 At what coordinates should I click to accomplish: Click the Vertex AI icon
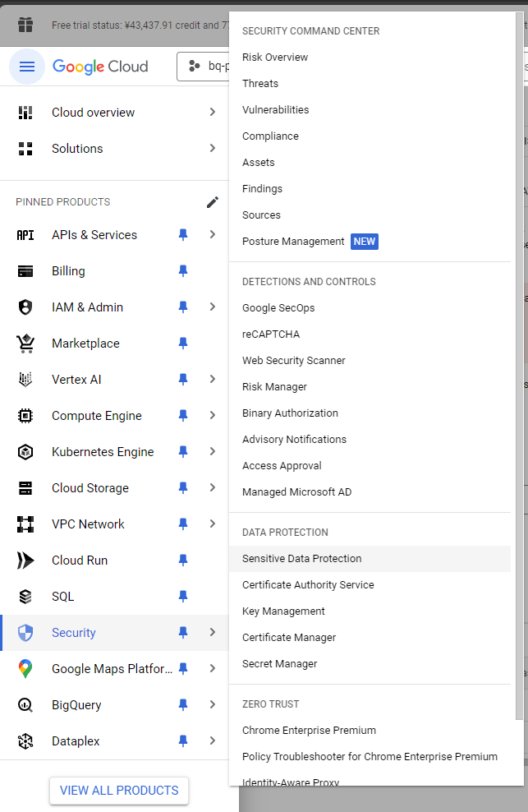pos(25,380)
